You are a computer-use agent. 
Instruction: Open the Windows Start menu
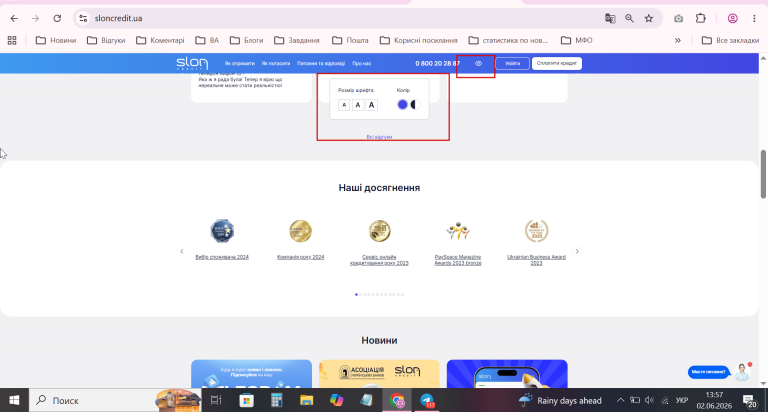coord(14,400)
